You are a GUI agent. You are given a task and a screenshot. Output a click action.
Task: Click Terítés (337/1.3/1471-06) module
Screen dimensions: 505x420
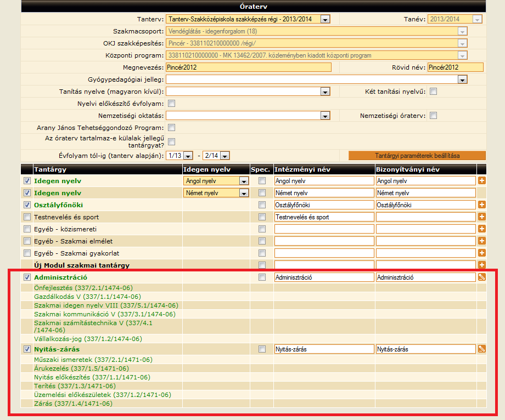pyautogui.click(x=75, y=385)
